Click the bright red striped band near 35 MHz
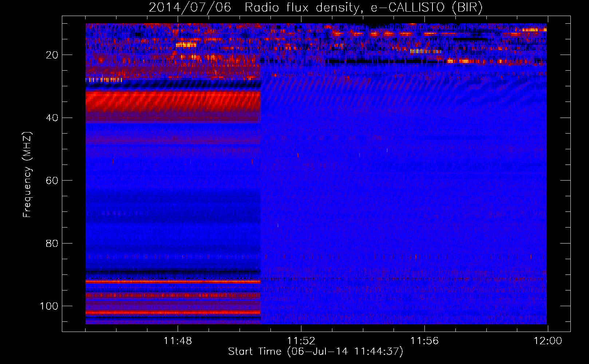Image resolution: width=589 pixels, height=364 pixels. (x=173, y=102)
